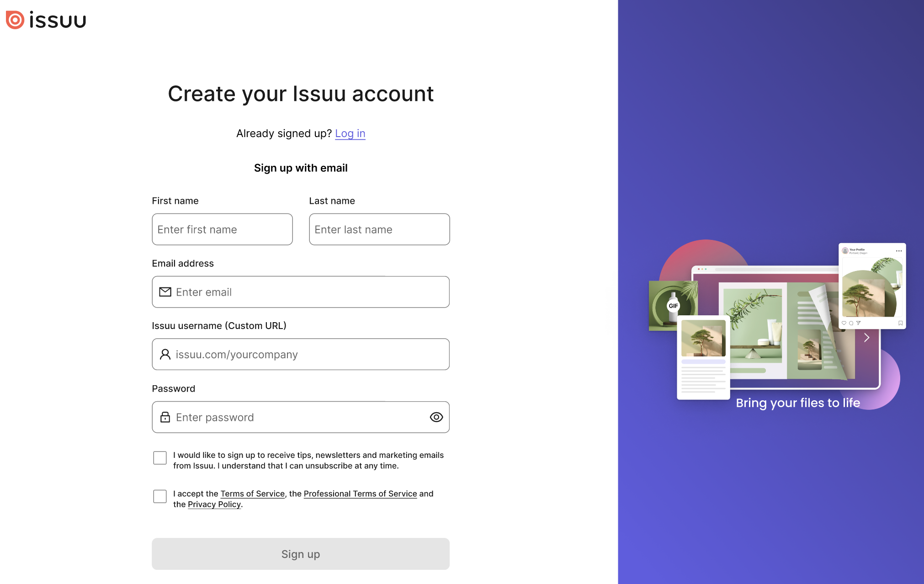Open the Privacy Policy link

(214, 504)
